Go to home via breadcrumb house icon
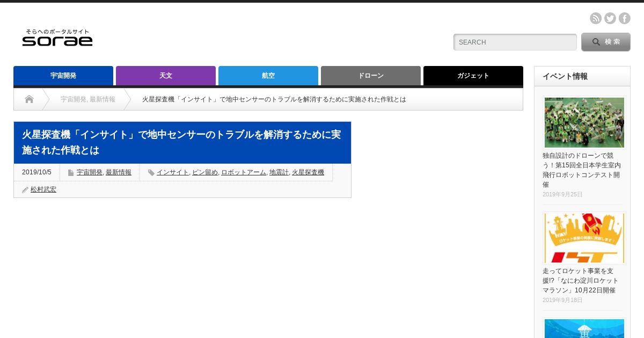This screenshot has width=644, height=338. point(29,99)
